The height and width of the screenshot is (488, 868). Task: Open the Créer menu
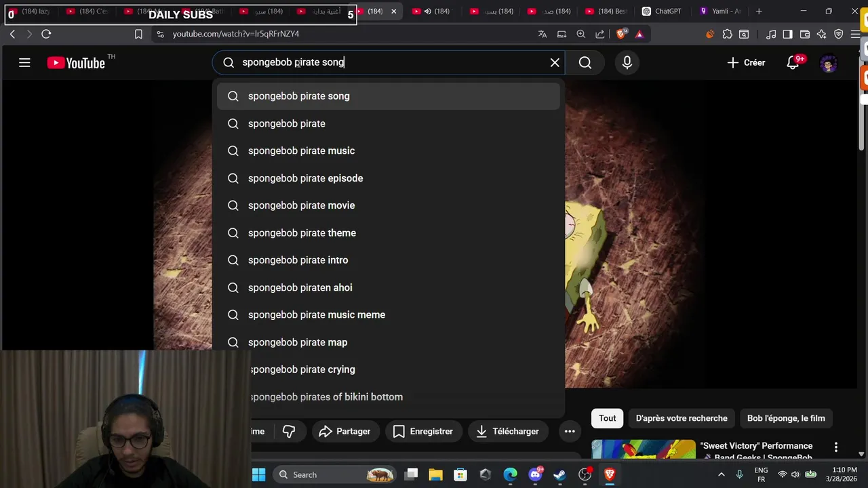746,62
